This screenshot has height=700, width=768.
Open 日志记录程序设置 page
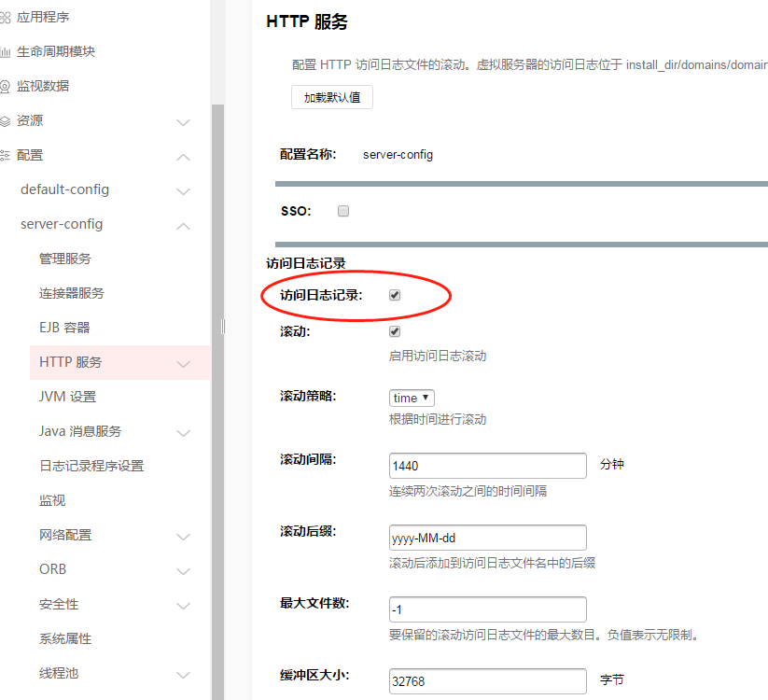tap(91, 466)
